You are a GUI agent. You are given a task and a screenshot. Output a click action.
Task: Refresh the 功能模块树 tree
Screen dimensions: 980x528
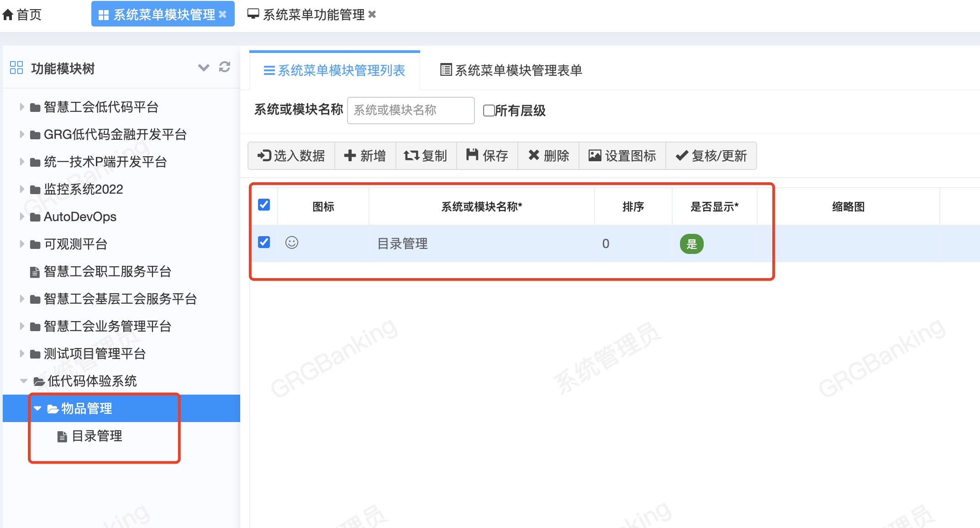tap(225, 67)
